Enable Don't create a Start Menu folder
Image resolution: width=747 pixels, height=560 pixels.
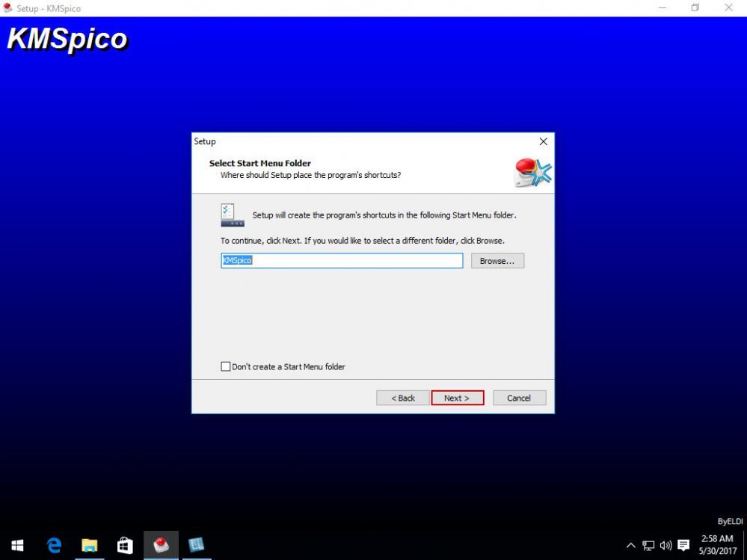(225, 366)
